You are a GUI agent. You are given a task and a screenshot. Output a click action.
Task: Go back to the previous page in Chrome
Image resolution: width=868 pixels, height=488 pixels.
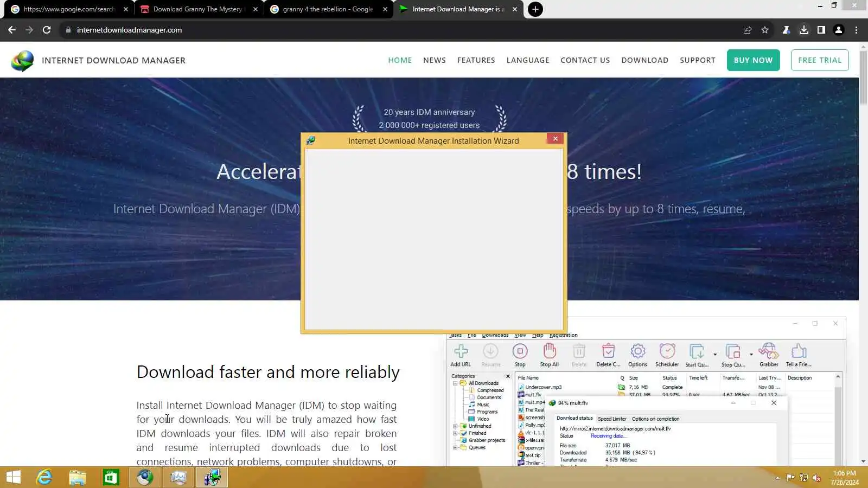[x=12, y=30]
